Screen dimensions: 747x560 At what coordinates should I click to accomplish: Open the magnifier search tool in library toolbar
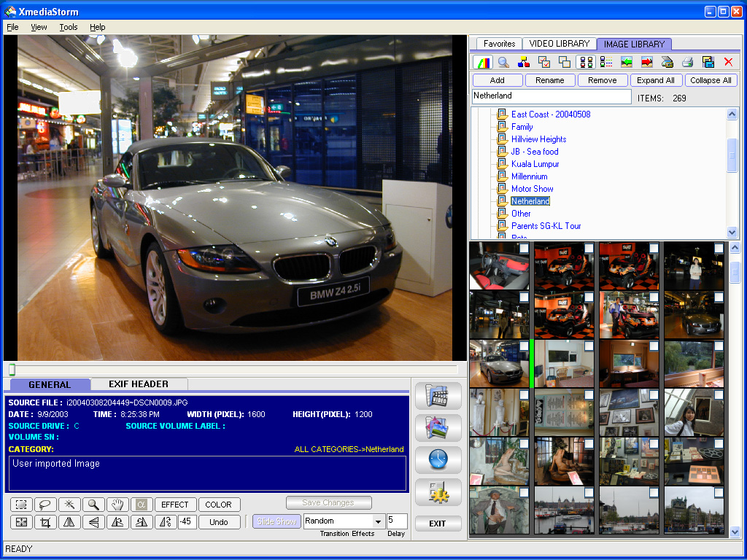(x=503, y=62)
